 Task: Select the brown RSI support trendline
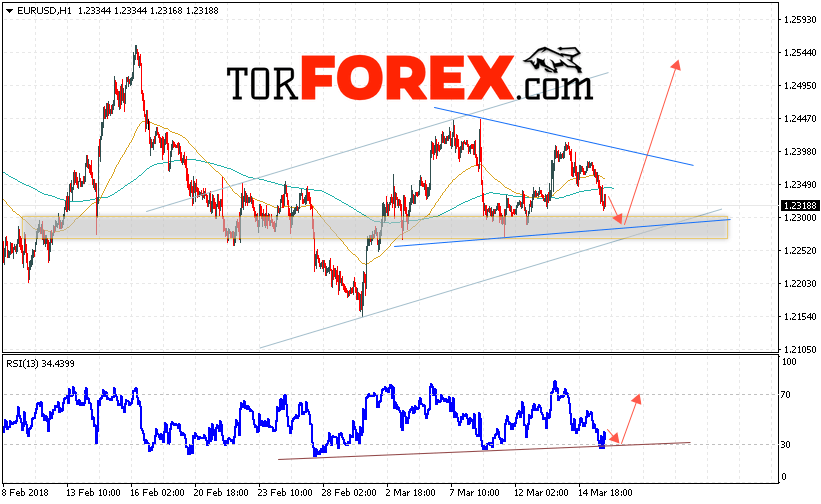(484, 451)
